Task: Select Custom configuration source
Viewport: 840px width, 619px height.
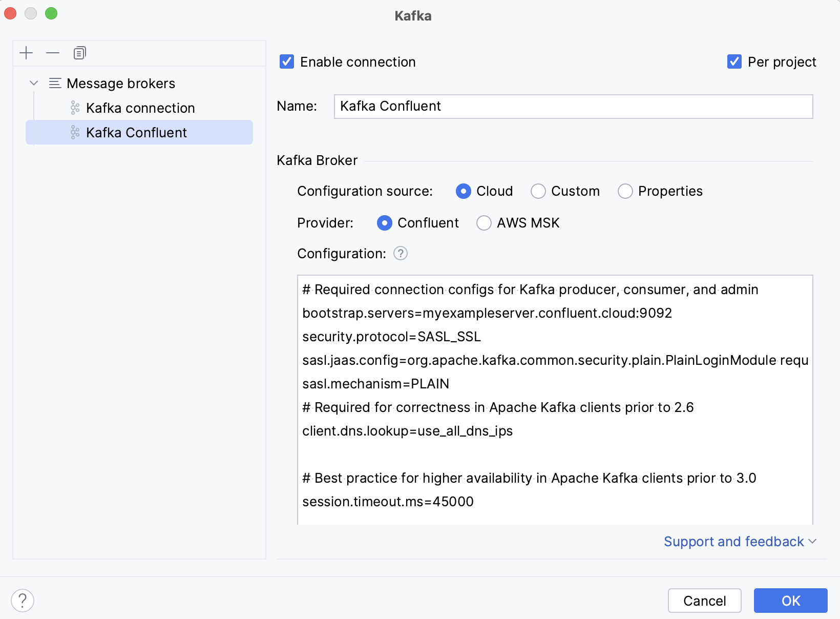Action: point(538,191)
